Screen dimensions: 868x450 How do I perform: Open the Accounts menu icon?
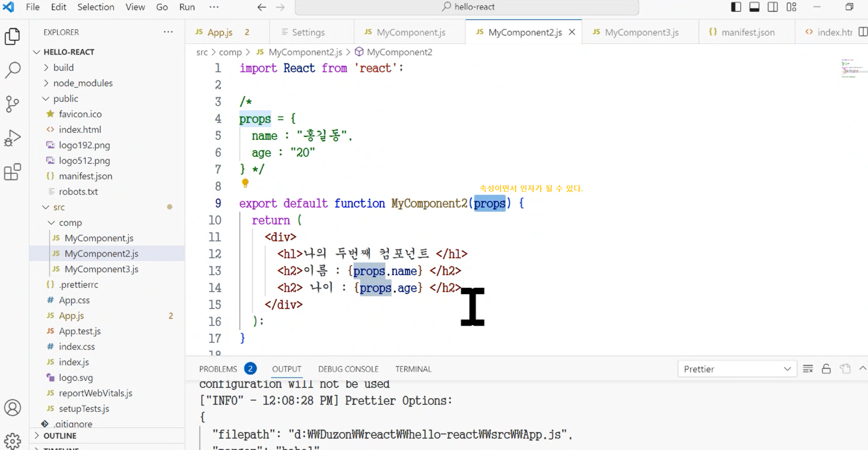[x=12, y=407]
